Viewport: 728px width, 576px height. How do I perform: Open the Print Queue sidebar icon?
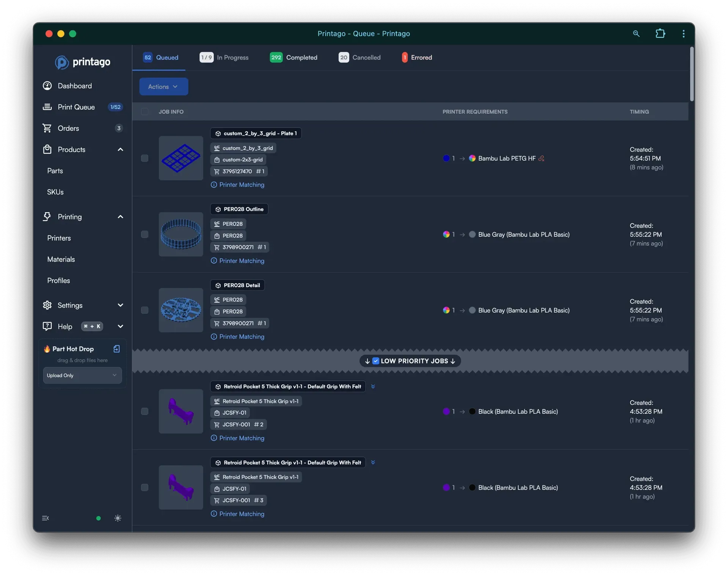(47, 107)
